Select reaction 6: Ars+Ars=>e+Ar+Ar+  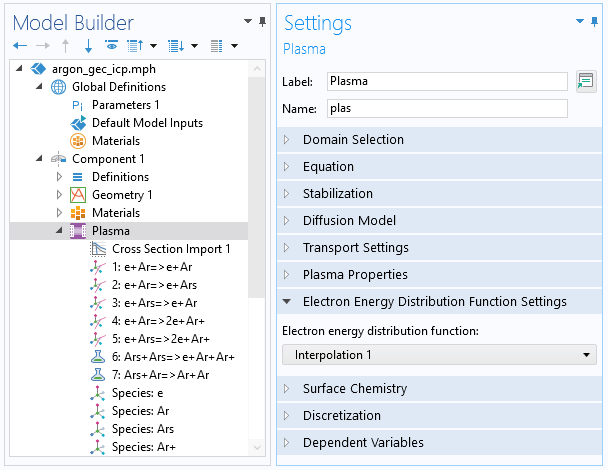point(173,357)
